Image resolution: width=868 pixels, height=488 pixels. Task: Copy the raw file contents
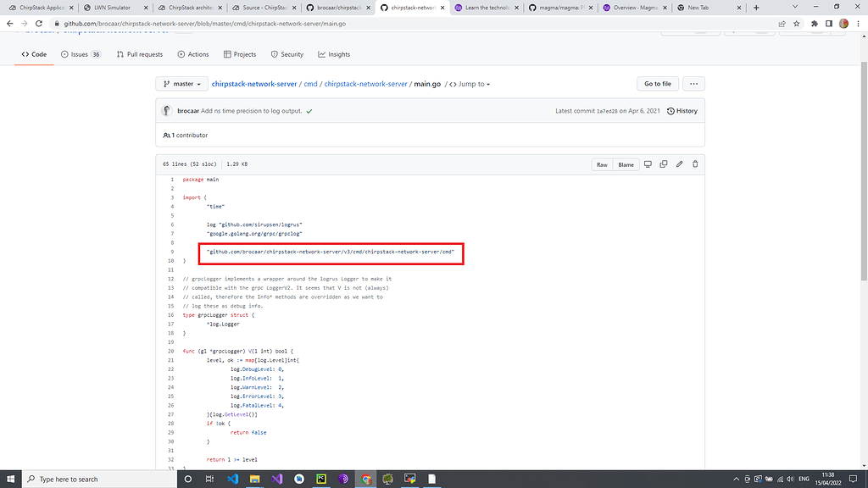[x=663, y=164]
